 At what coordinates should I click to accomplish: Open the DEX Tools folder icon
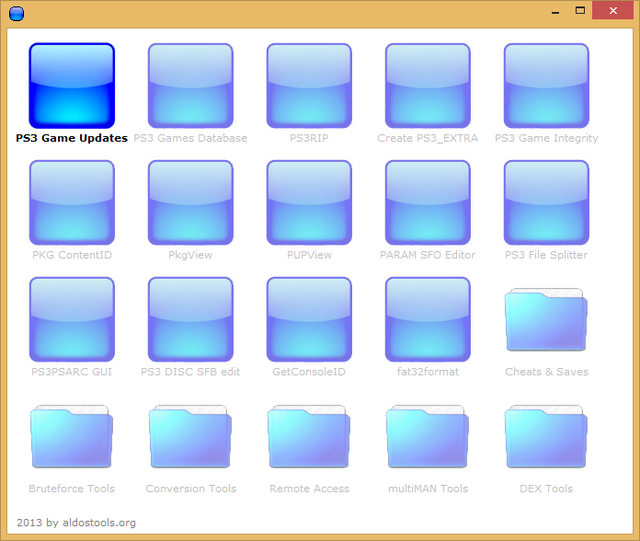click(x=546, y=436)
